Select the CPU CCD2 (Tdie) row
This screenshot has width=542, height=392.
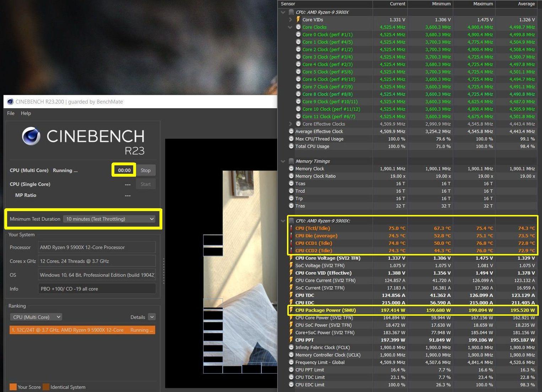(412, 250)
